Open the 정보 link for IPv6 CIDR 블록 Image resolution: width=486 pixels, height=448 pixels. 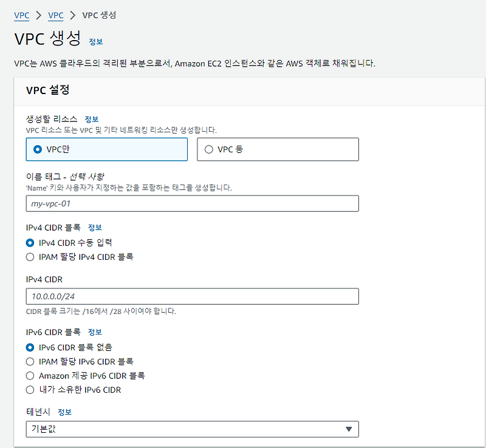94,332
